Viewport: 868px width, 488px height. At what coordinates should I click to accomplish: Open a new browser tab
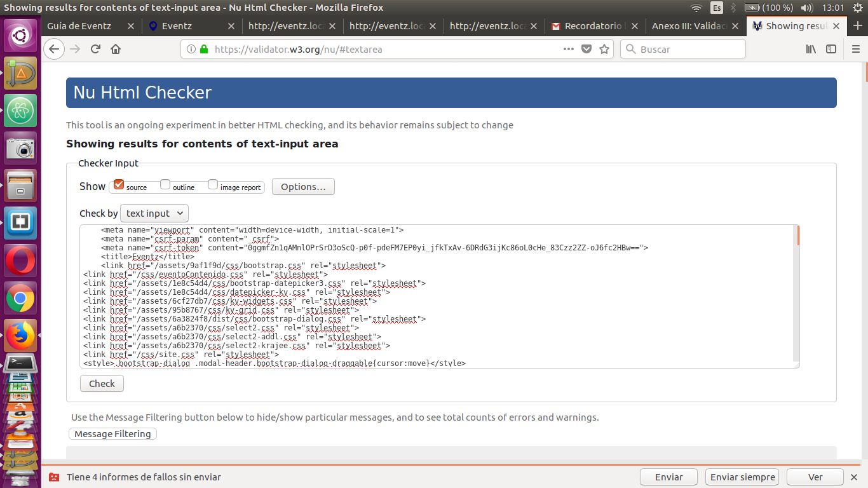(x=857, y=26)
